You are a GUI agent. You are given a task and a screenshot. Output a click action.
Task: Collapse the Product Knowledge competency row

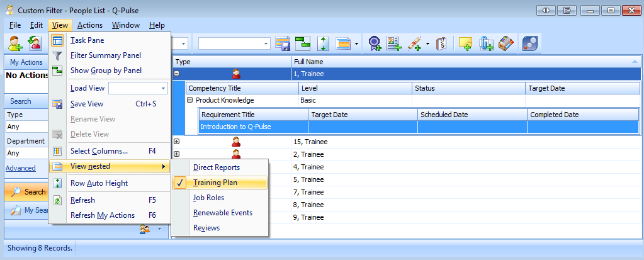[190, 100]
